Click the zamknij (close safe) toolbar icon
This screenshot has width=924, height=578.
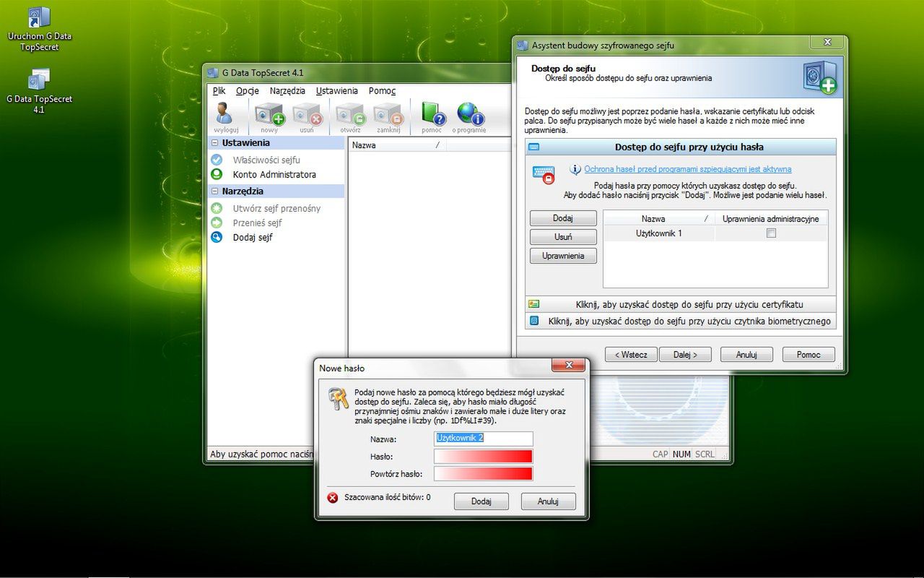tap(388, 116)
